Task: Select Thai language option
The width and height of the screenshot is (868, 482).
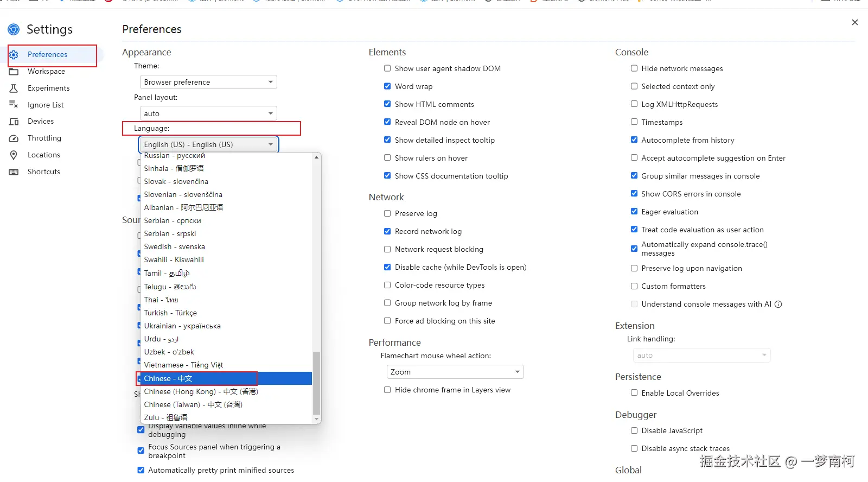Action: click(227, 300)
